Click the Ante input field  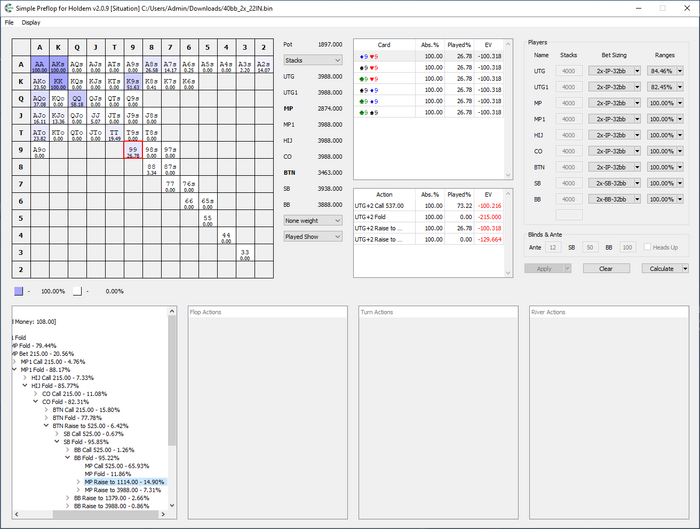(553, 247)
